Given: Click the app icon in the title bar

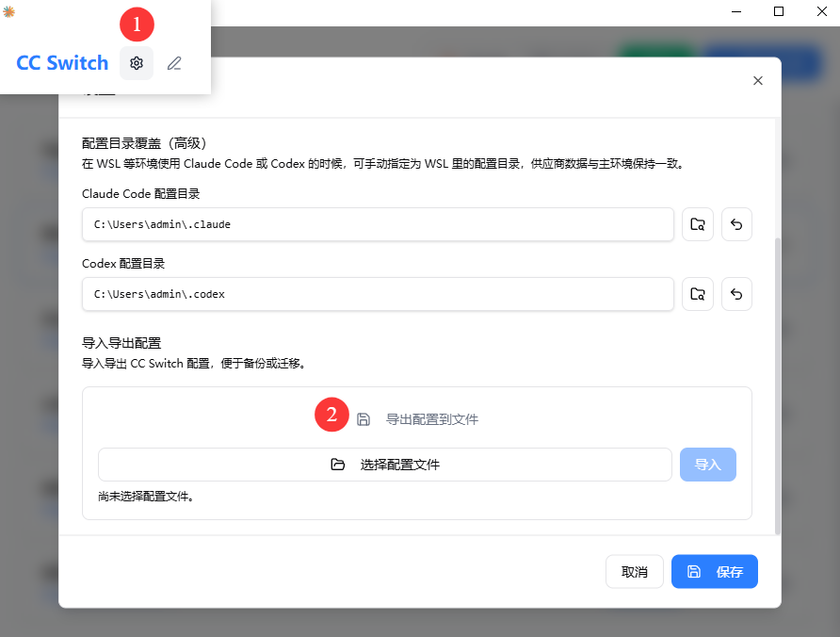Looking at the screenshot, I should pyautogui.click(x=9, y=11).
